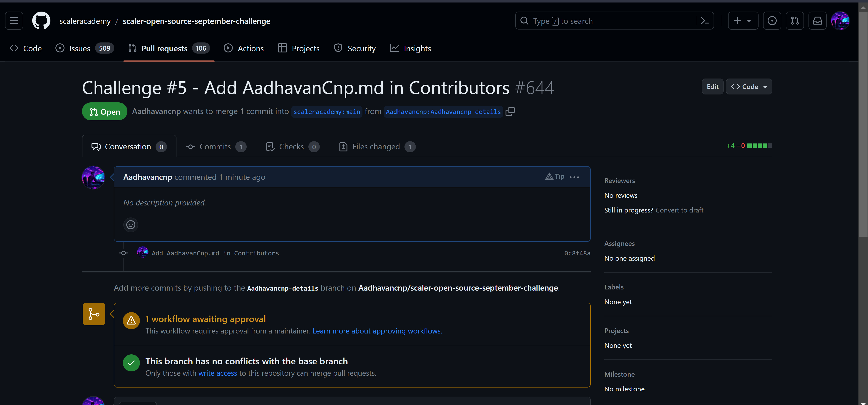Select the pull requests icon near inbox
The image size is (868, 405).
click(795, 21)
